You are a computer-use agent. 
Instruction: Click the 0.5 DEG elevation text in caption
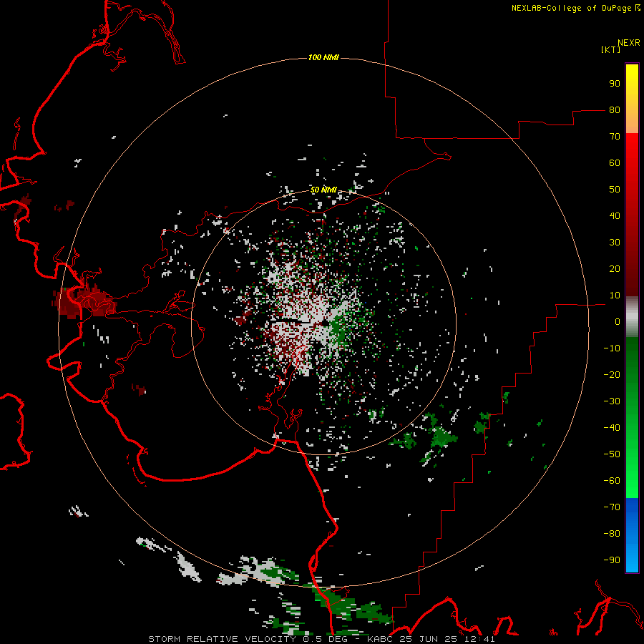pyautogui.click(x=325, y=639)
